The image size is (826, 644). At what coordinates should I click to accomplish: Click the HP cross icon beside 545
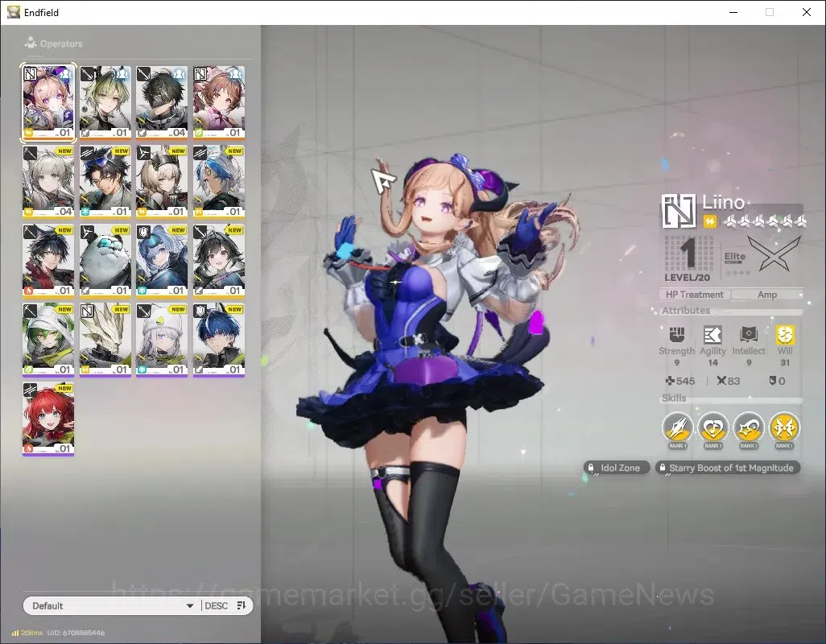coord(670,381)
